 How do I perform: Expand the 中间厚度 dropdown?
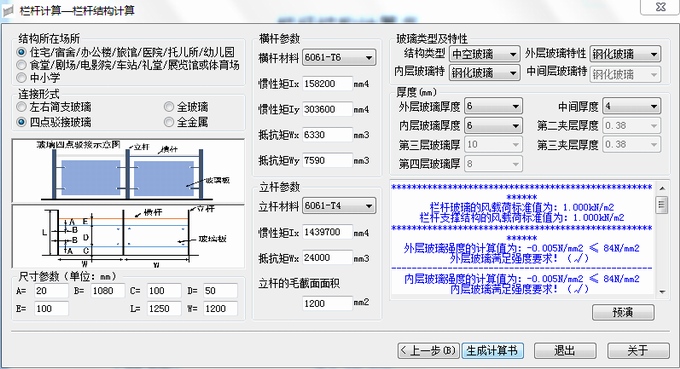(x=632, y=106)
